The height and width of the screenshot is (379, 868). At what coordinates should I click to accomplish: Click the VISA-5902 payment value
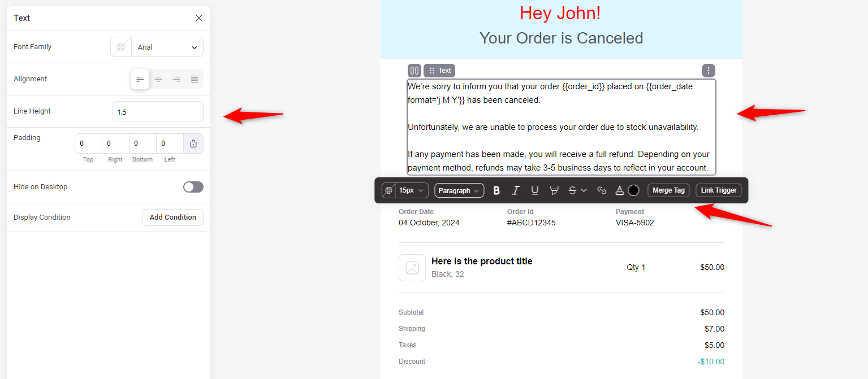635,223
